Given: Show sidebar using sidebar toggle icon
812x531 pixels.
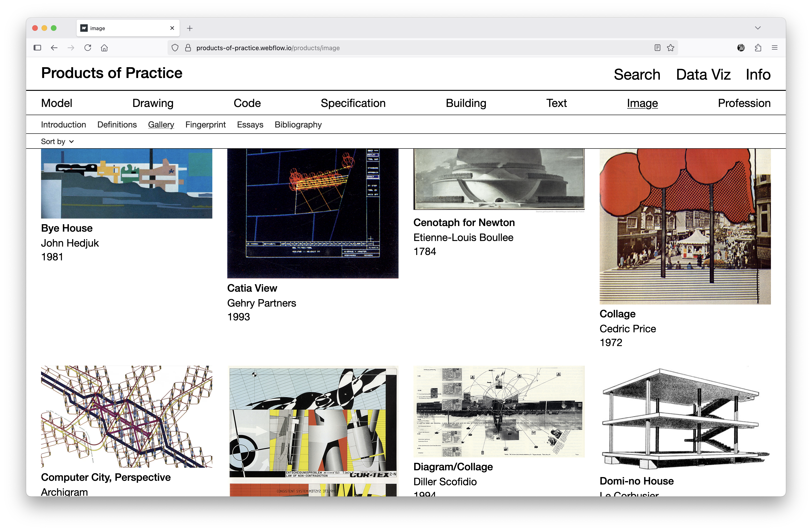Looking at the screenshot, I should 38,48.
